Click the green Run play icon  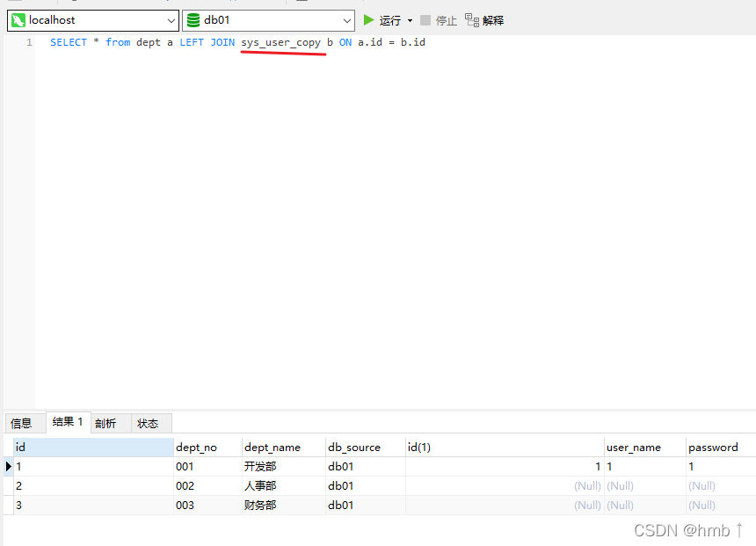[x=369, y=19]
